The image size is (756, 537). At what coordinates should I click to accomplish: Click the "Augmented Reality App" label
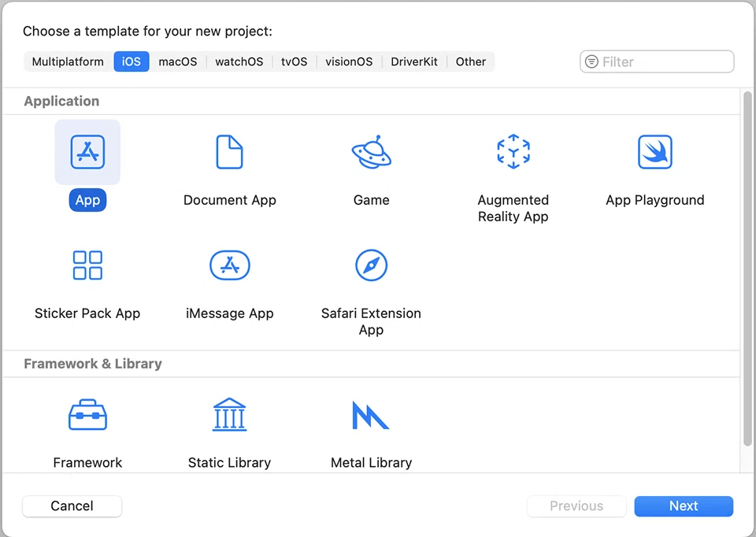pyautogui.click(x=513, y=208)
